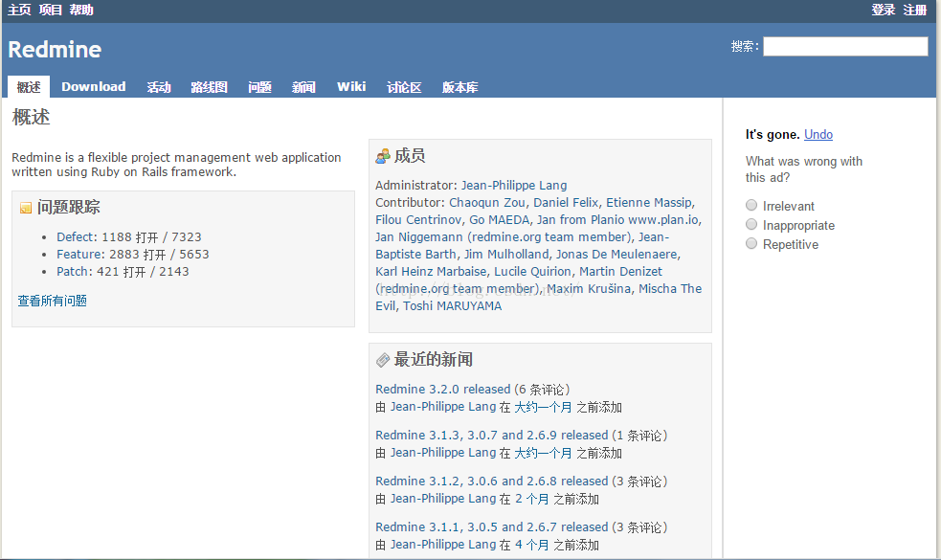Viewport: 941px width, 560px height.
Task: Switch to the 讨论区 tab
Action: (404, 88)
